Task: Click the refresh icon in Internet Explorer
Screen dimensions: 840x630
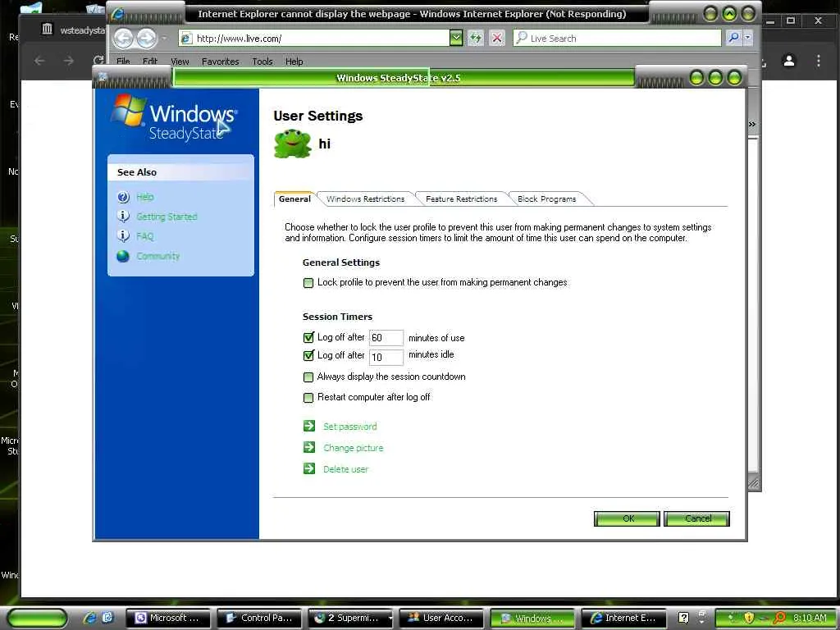Action: click(475, 38)
